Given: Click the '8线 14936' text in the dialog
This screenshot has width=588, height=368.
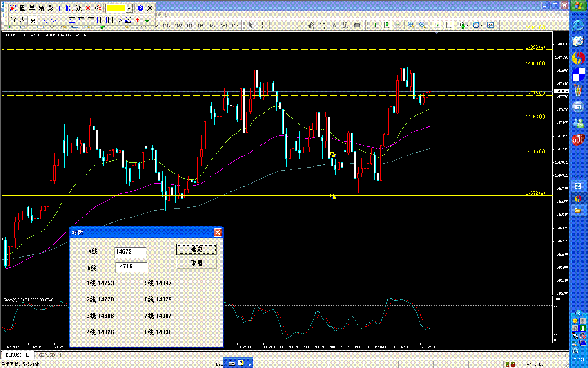Looking at the screenshot, I should [x=158, y=332].
